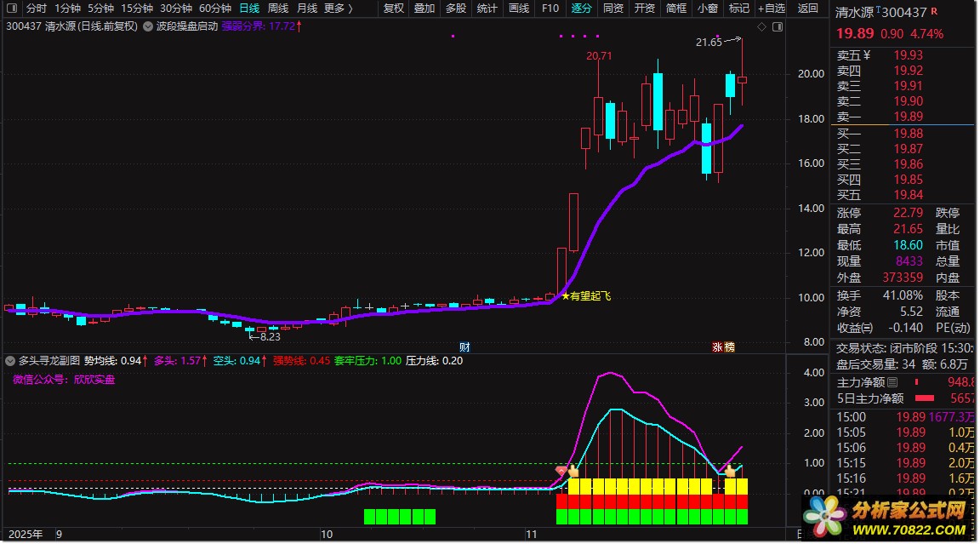Click the 开资 toolbar button
Image resolution: width=980 pixels, height=544 pixels.
[x=644, y=9]
